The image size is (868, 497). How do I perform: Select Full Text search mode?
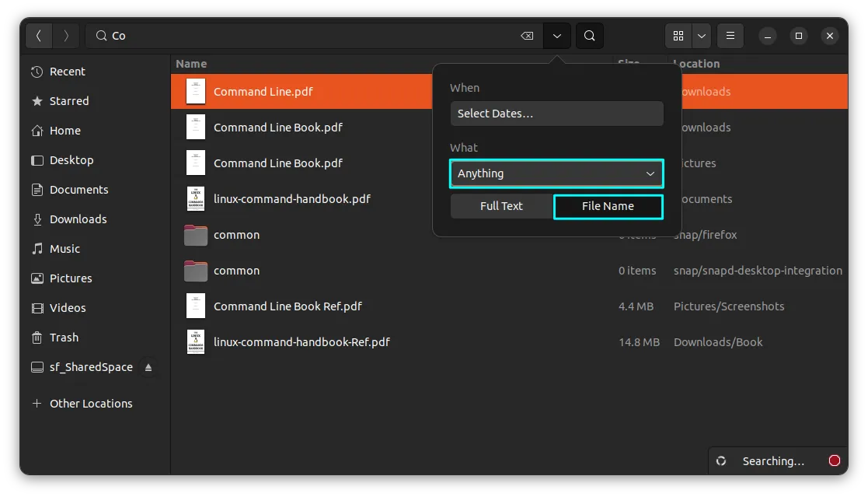point(501,206)
